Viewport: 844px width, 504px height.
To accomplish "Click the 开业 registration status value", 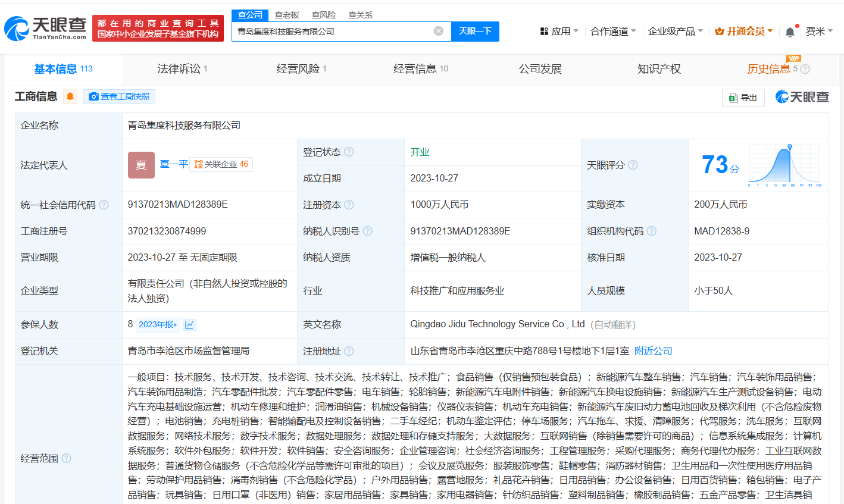I will (420, 152).
